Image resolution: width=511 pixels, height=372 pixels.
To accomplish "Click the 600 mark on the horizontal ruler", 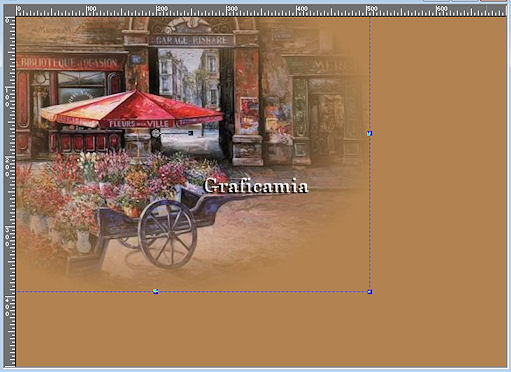I will (442, 8).
